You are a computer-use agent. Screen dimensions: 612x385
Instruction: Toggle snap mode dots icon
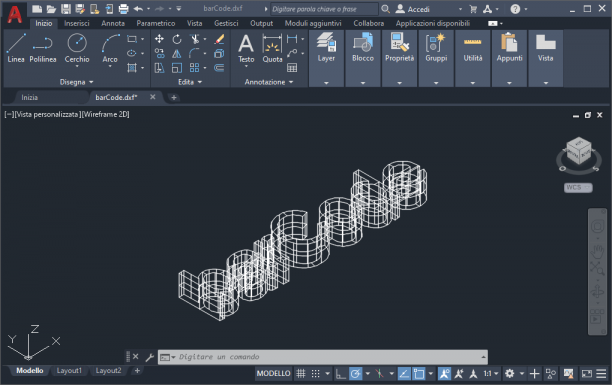click(x=315, y=374)
